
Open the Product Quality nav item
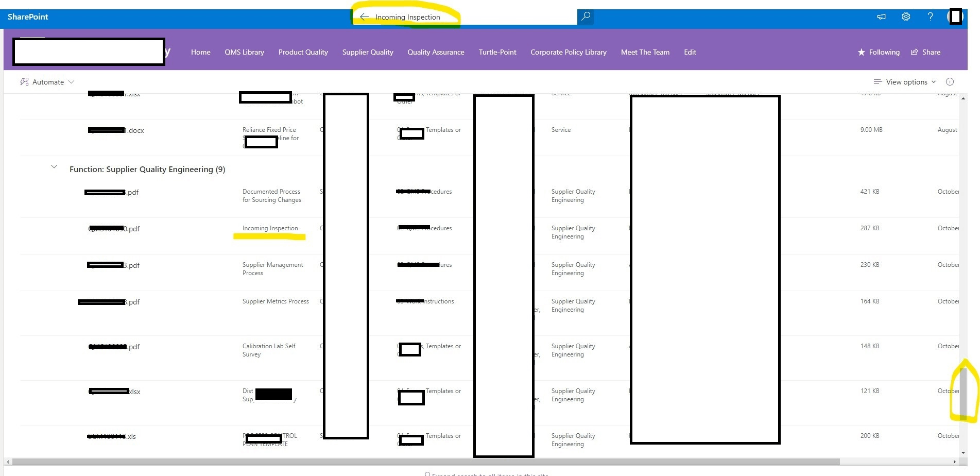[x=303, y=52]
